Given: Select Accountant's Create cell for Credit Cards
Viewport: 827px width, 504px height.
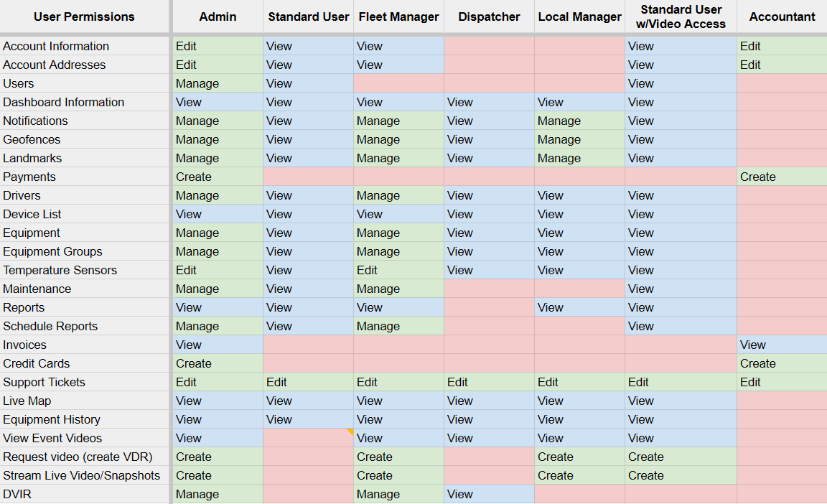Looking at the screenshot, I should point(782,363).
